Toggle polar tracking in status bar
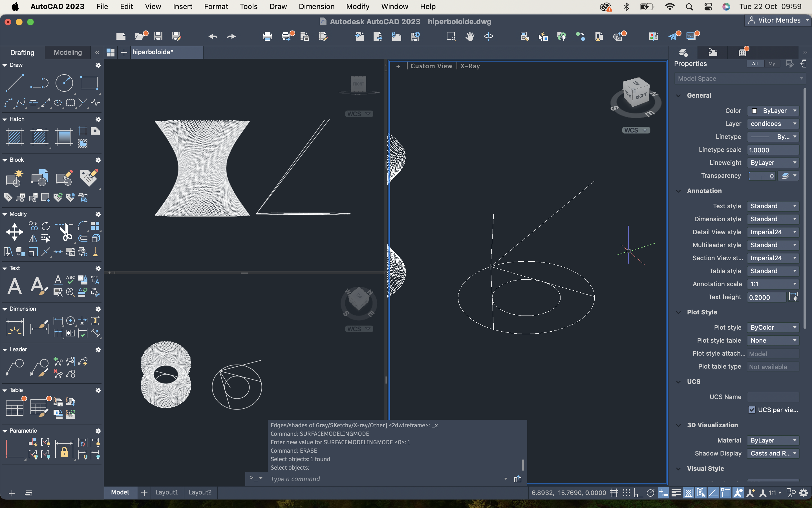This screenshot has width=812, height=508. 651,492
